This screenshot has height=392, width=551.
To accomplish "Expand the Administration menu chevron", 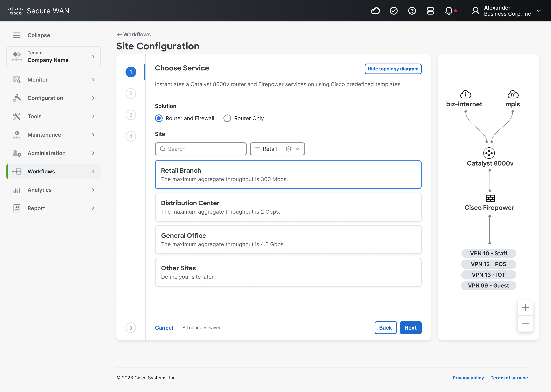I will tap(93, 153).
